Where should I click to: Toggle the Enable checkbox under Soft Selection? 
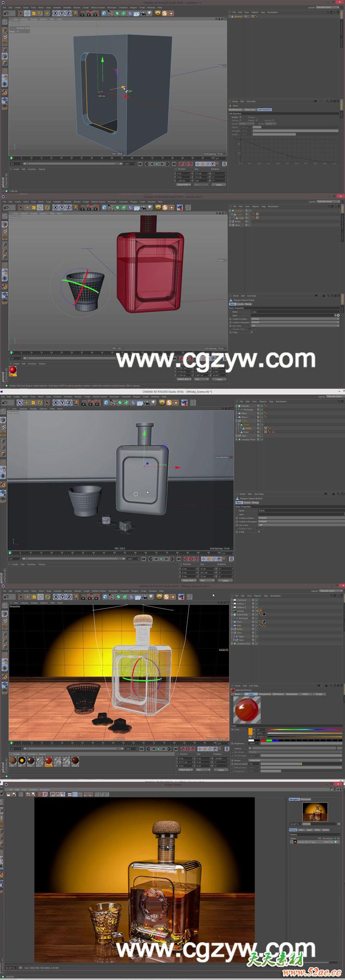coord(241,117)
